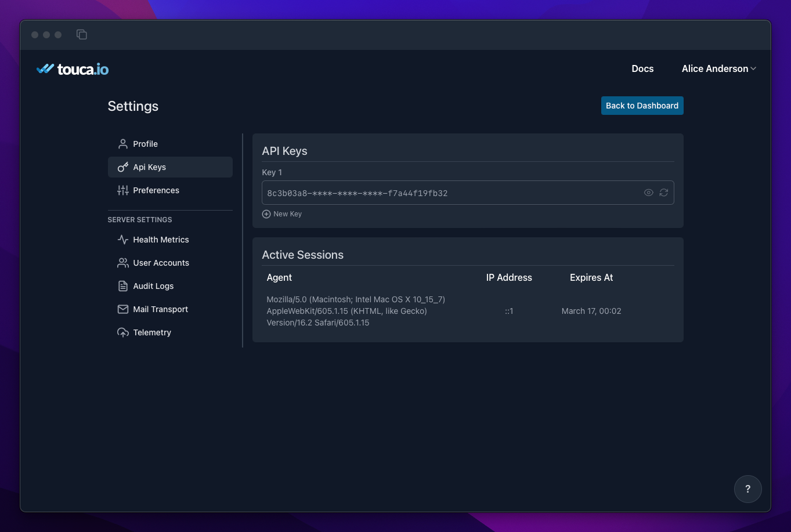Image resolution: width=791 pixels, height=532 pixels.
Task: Regenerate Key 1 with the refresh icon
Action: [664, 193]
